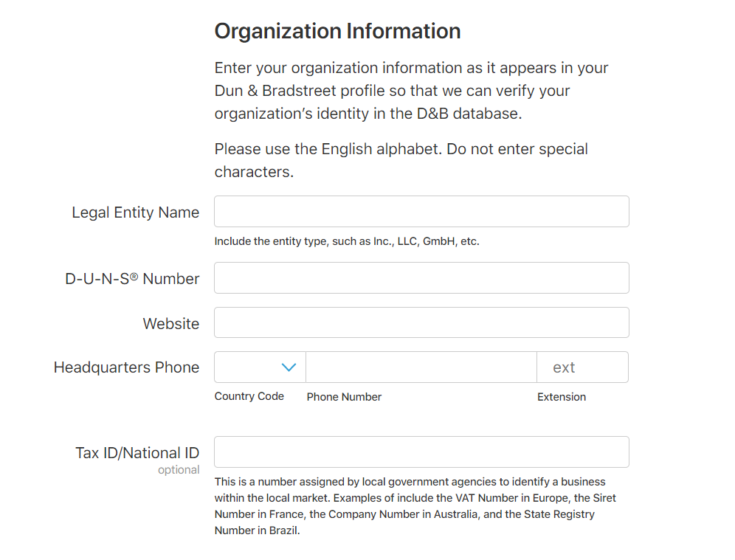This screenshot has width=735, height=560.
Task: Click the Headquarters Phone label
Action: pyautogui.click(x=127, y=367)
